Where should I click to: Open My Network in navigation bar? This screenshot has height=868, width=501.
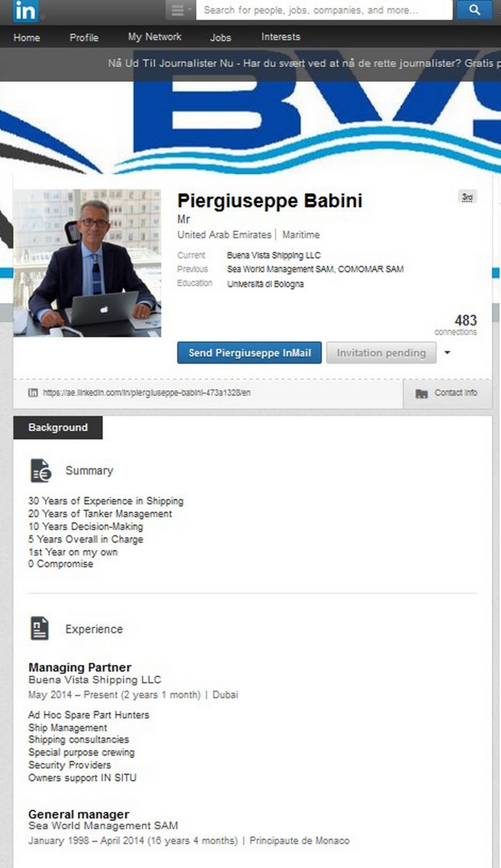154,37
